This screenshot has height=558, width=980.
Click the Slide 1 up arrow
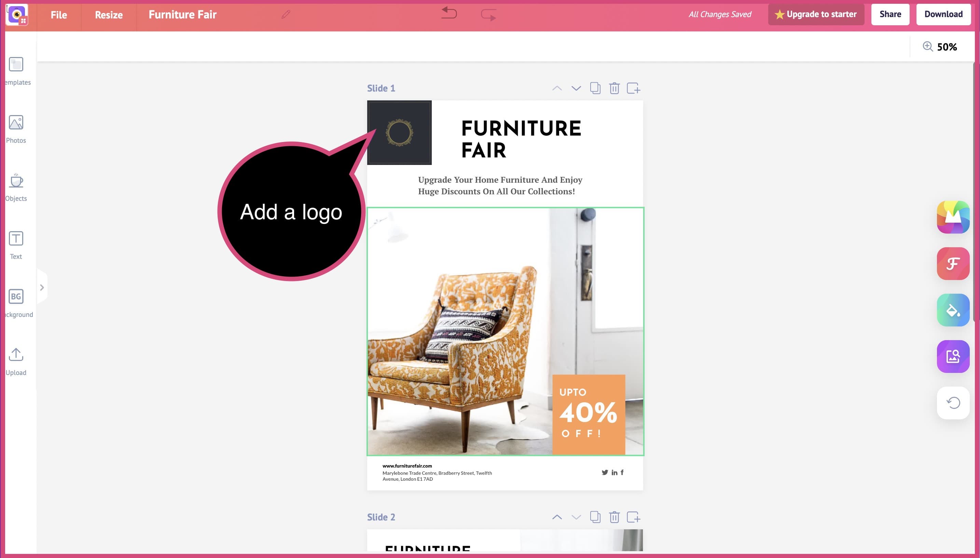point(557,88)
